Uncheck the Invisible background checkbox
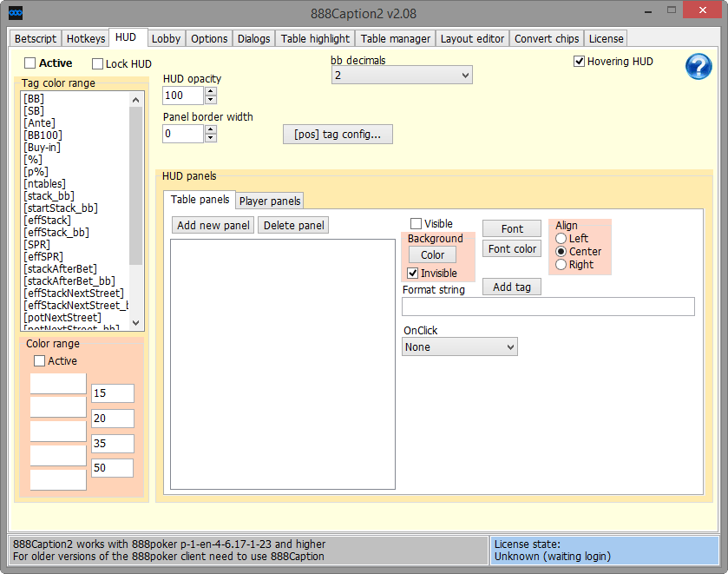This screenshot has width=728, height=574. coord(412,273)
